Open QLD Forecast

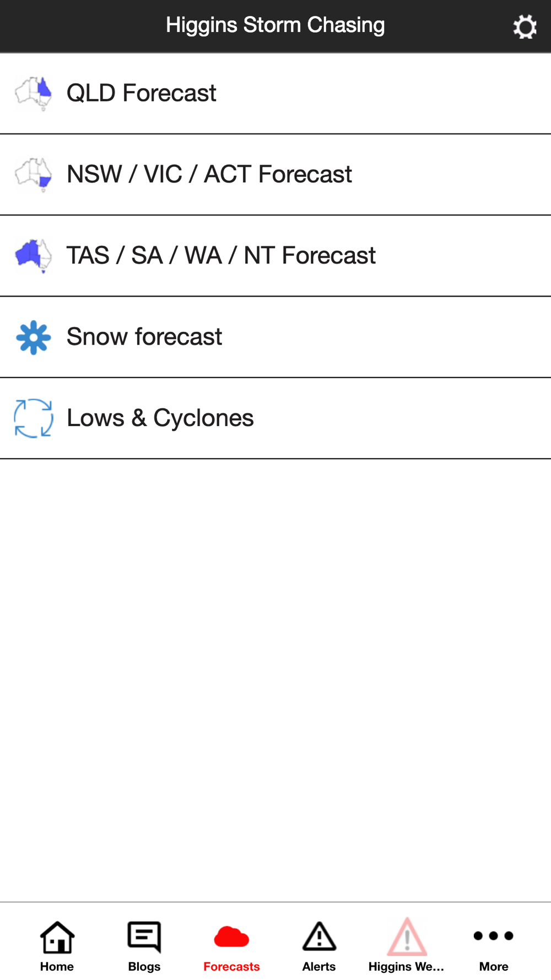[x=275, y=94]
